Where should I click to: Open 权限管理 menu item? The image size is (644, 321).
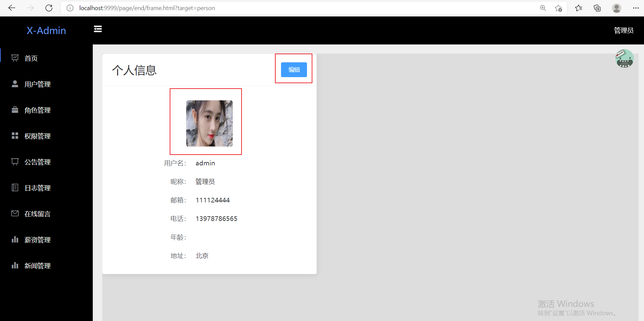pos(46,136)
